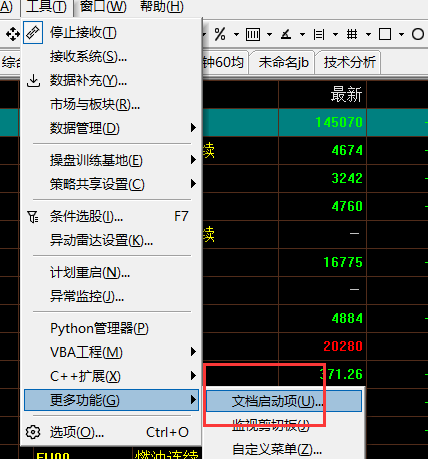
Task: Click the filter icon beside 条件选股
Action: click(x=33, y=217)
